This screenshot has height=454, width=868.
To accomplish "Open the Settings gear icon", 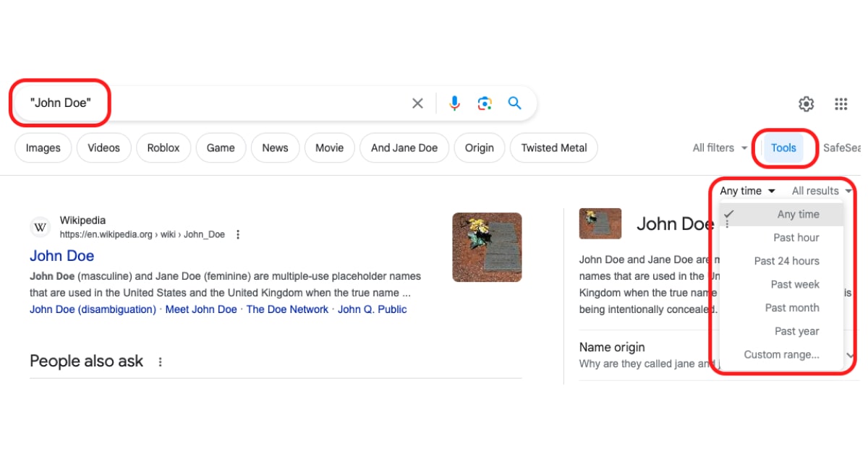I will [x=806, y=104].
